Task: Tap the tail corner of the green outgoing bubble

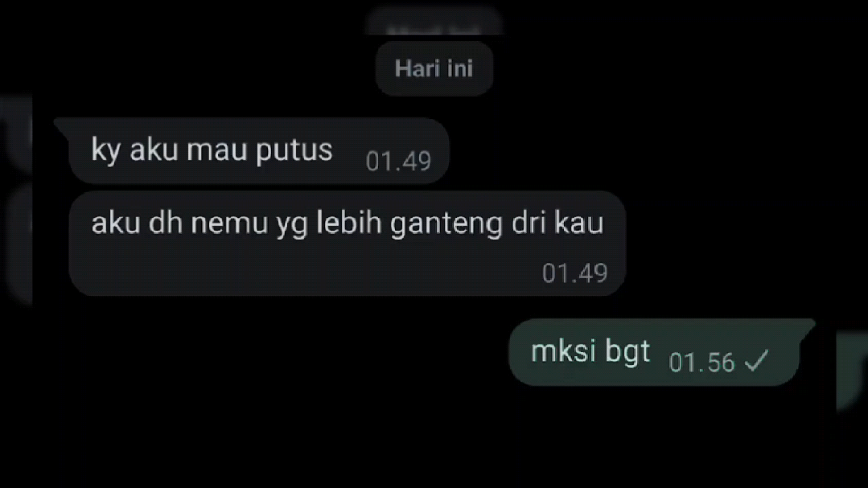Action: [x=806, y=326]
